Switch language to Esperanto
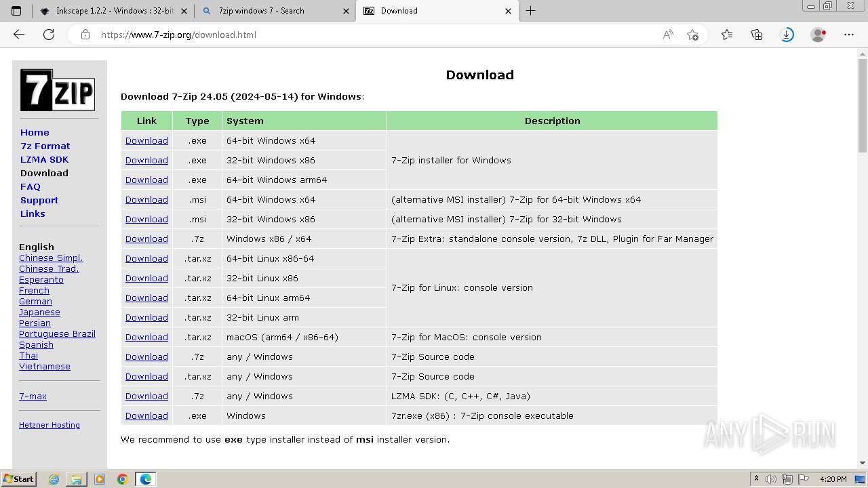 tap(41, 279)
